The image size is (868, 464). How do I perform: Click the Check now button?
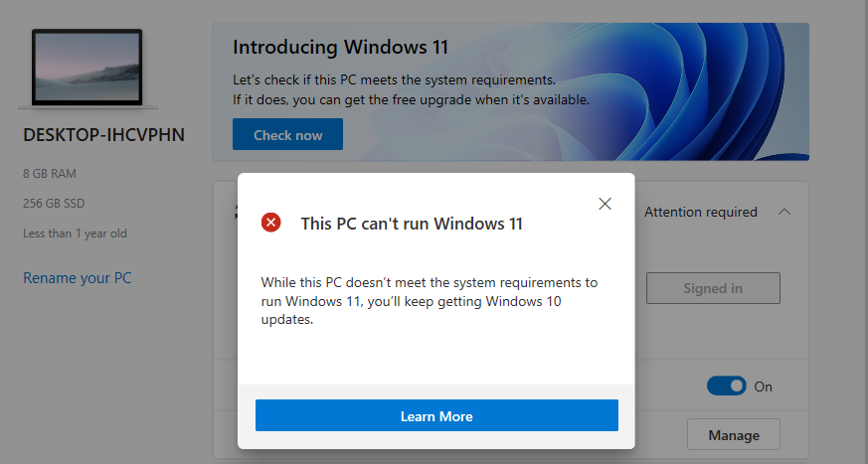(287, 134)
